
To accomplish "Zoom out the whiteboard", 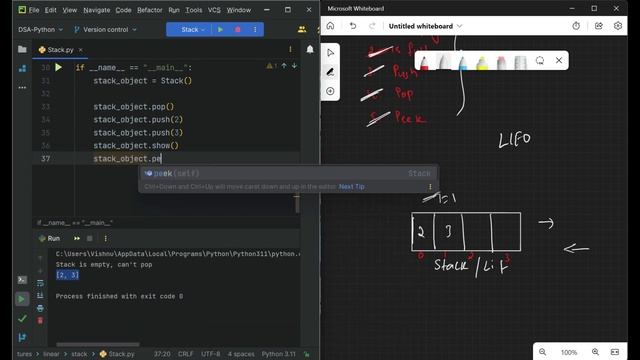I will click(x=542, y=352).
